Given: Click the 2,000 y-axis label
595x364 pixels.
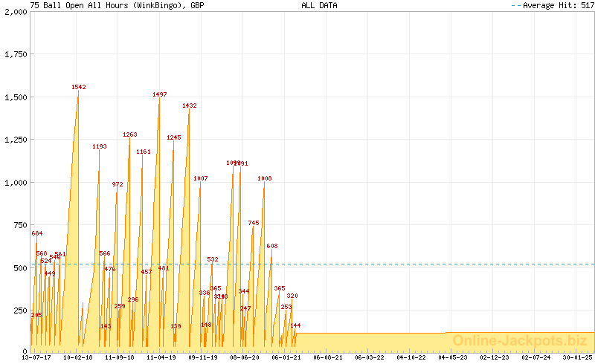Looking at the screenshot, I should click(x=14, y=12).
